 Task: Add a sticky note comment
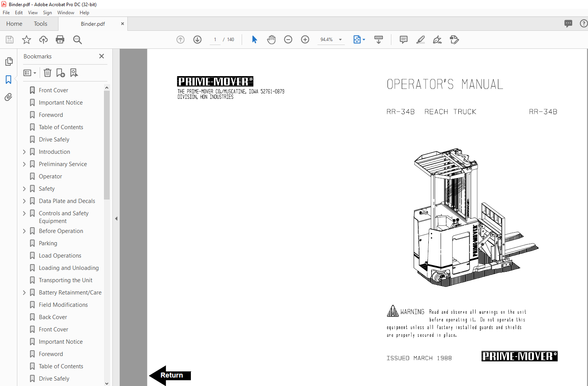[x=404, y=40]
